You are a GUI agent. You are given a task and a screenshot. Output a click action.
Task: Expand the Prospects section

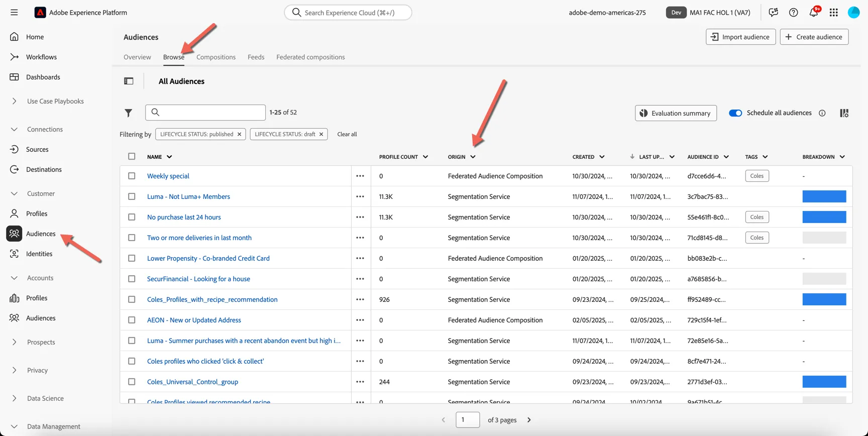(14, 343)
